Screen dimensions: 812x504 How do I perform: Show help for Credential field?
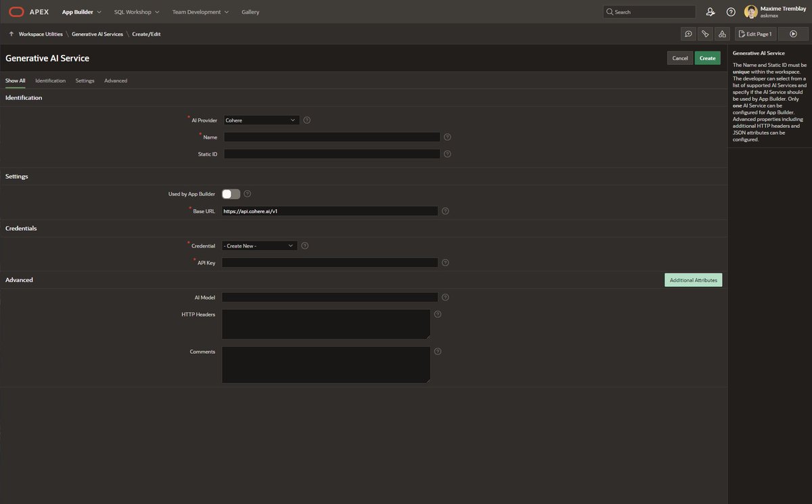305,246
